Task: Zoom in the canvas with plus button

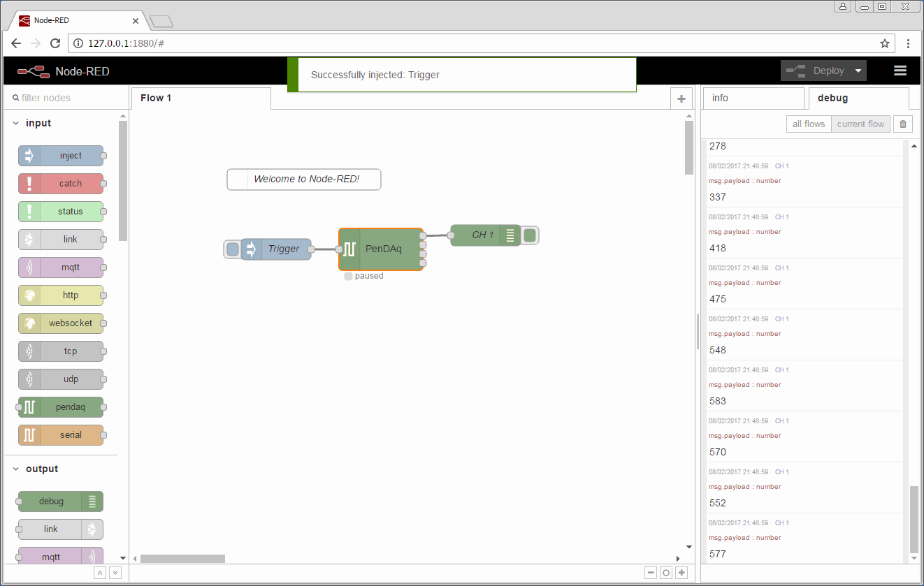Action: tap(681, 573)
